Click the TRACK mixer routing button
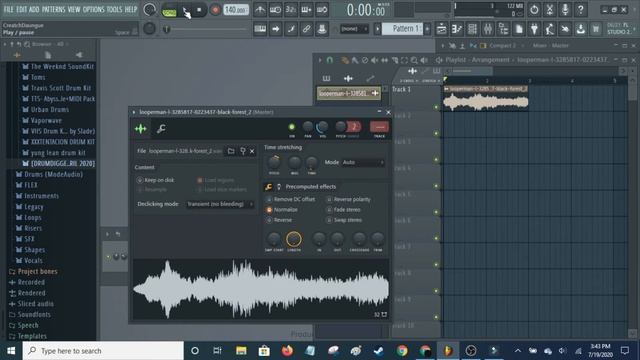Screen dimensions: 640x360 379,127
